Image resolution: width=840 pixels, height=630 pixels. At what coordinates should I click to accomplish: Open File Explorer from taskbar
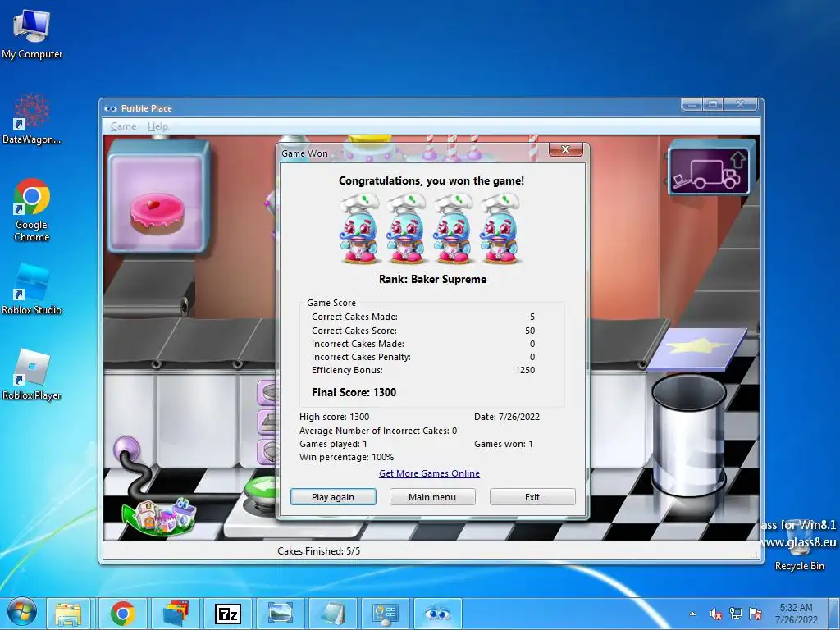click(x=68, y=614)
